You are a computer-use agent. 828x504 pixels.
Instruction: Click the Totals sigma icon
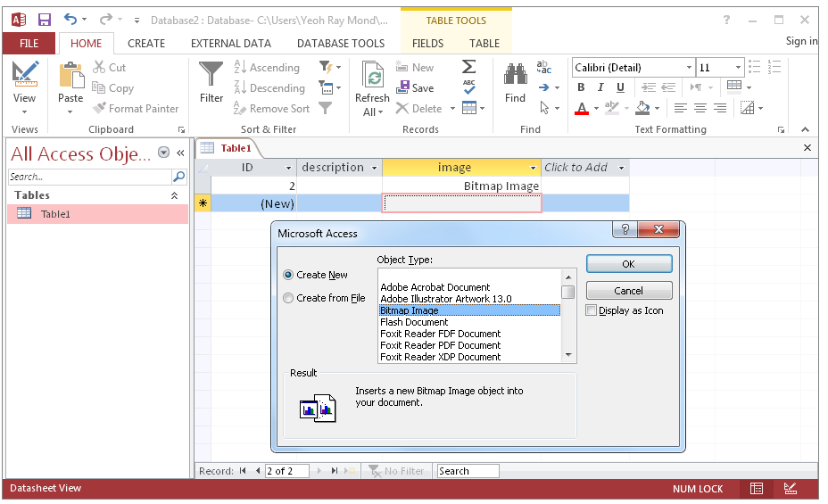click(x=469, y=67)
